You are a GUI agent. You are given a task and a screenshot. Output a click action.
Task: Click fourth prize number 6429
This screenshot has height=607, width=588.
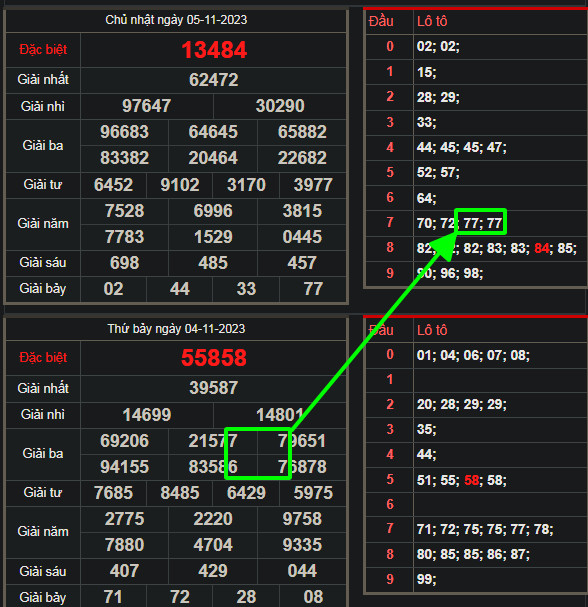246,493
